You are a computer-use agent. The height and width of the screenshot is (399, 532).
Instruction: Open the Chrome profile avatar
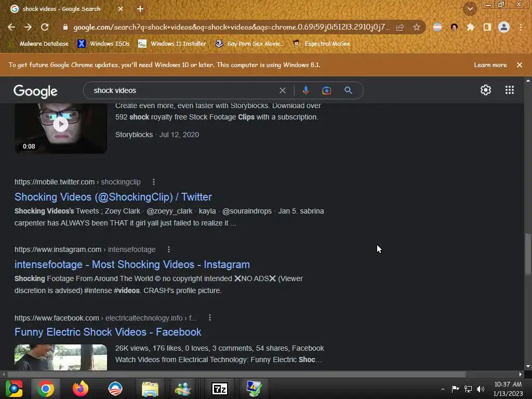(x=504, y=27)
